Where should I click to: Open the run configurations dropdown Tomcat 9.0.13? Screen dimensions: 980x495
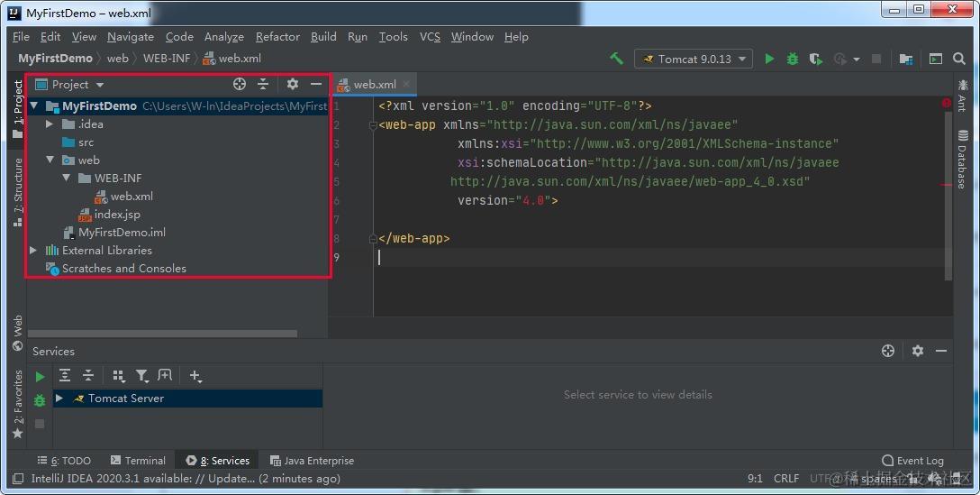point(694,59)
